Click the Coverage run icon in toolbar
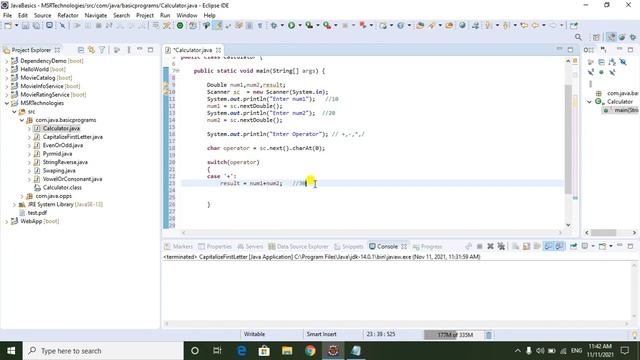 [309, 25]
